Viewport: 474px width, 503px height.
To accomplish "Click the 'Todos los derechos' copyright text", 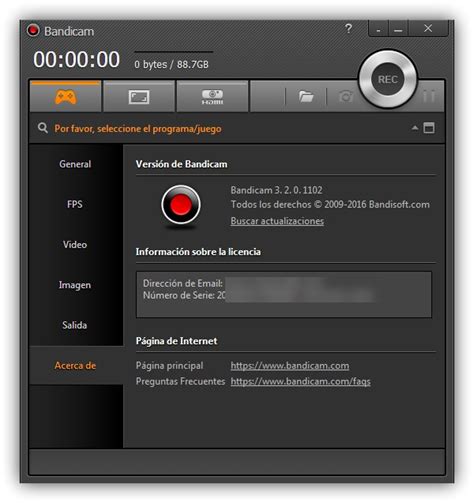I will (x=330, y=204).
